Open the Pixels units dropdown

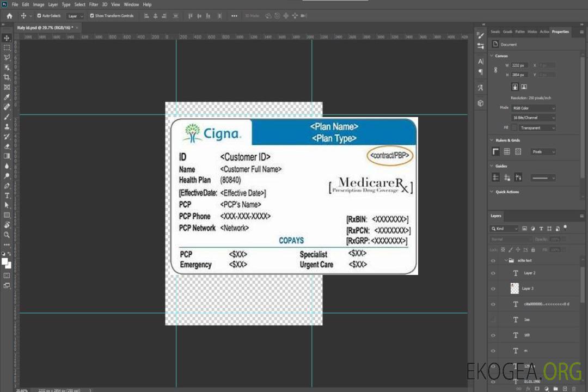pyautogui.click(x=543, y=151)
